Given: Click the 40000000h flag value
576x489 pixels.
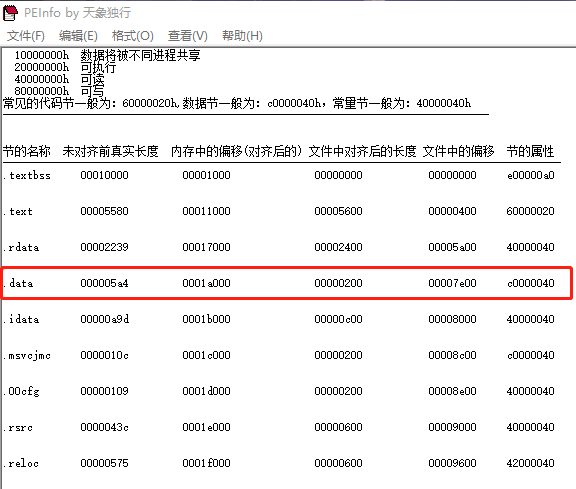Looking at the screenshot, I should pyautogui.click(x=42, y=79).
